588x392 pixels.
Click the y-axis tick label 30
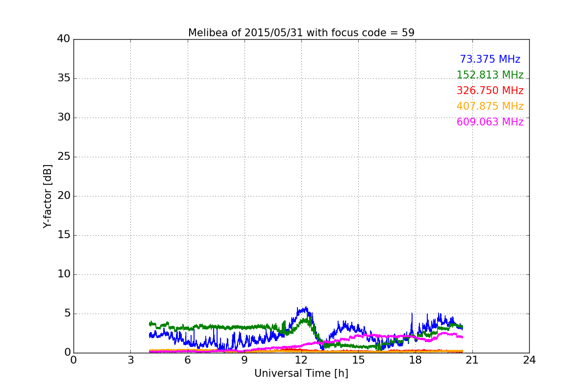(x=64, y=118)
